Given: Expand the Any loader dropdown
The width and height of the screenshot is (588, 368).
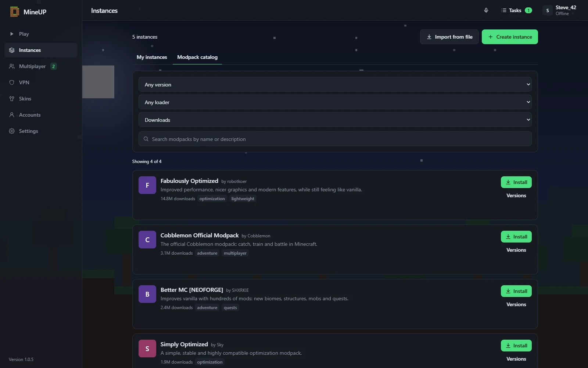Looking at the screenshot, I should (335, 102).
